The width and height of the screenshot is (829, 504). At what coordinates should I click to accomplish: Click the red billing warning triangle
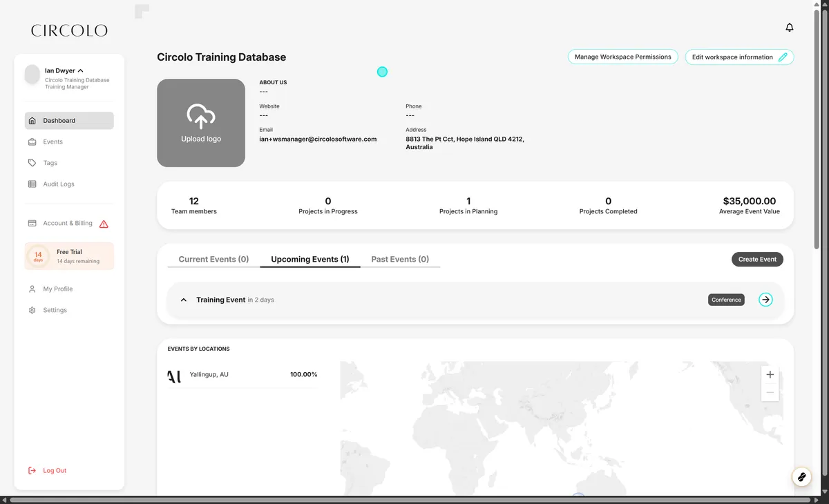click(104, 224)
